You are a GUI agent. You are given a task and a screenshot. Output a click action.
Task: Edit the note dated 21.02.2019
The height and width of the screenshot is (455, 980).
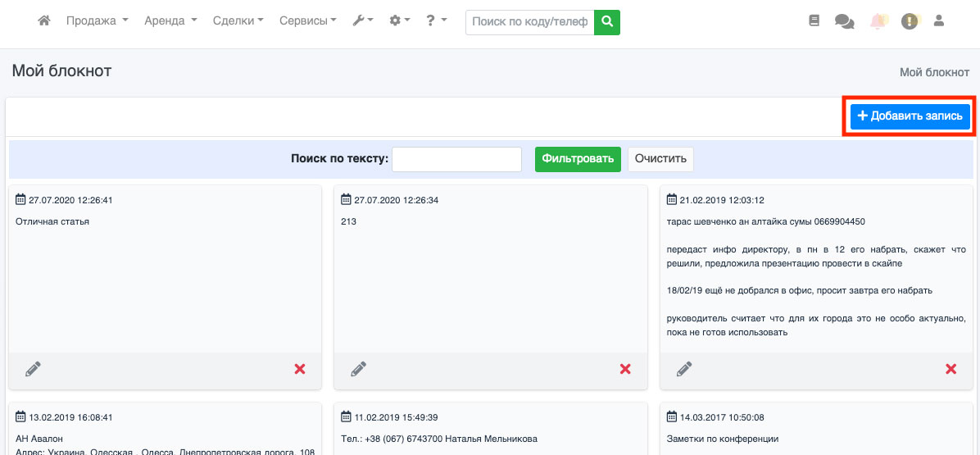(684, 370)
